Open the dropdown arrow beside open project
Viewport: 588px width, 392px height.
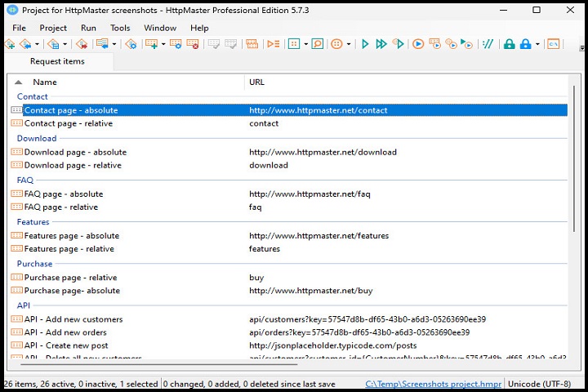tap(37, 44)
